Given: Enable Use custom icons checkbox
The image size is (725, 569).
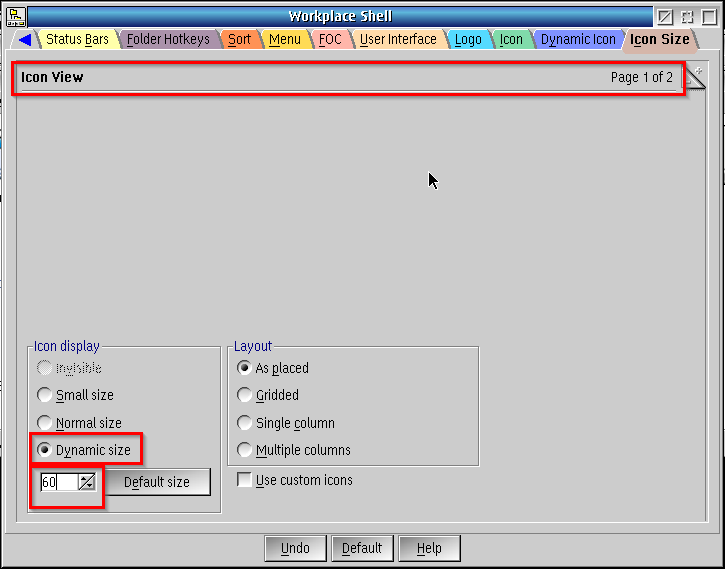Looking at the screenshot, I should [x=295, y=480].
